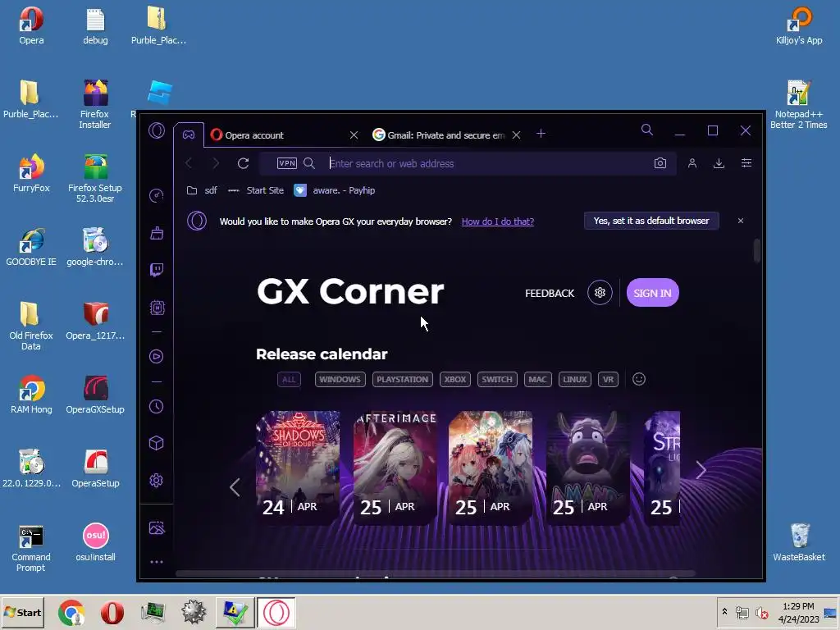Toggle the SWITCH platform filter

point(497,379)
